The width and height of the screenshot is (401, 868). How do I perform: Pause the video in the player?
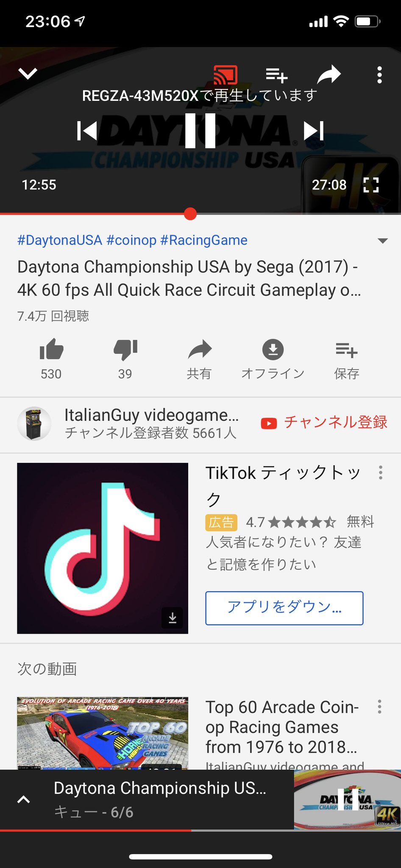(200, 131)
